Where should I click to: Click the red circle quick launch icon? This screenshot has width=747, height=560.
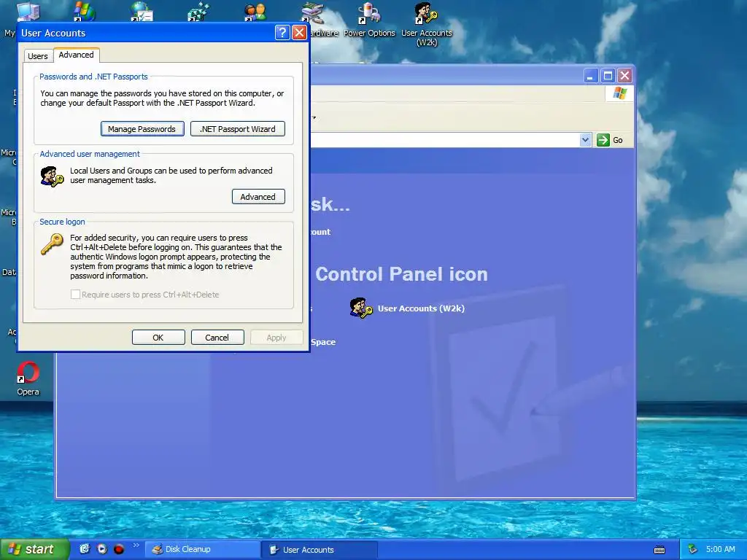[119, 549]
